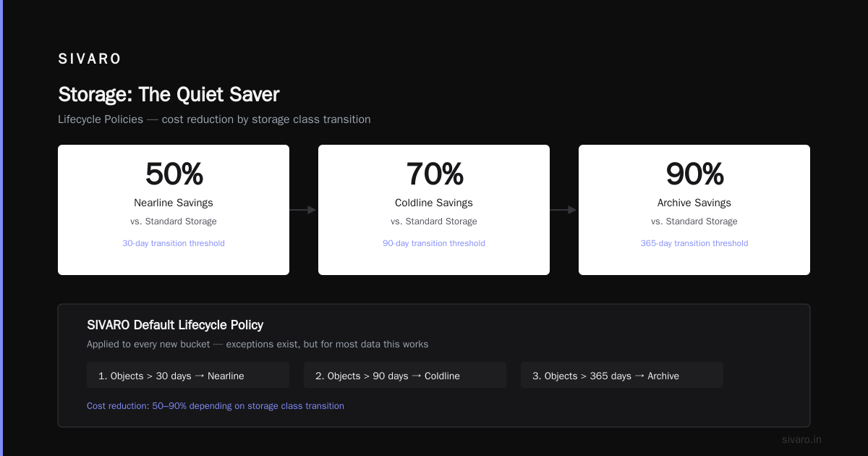Select the Archive Savings label
The height and width of the screenshot is (456, 868).
pos(694,203)
